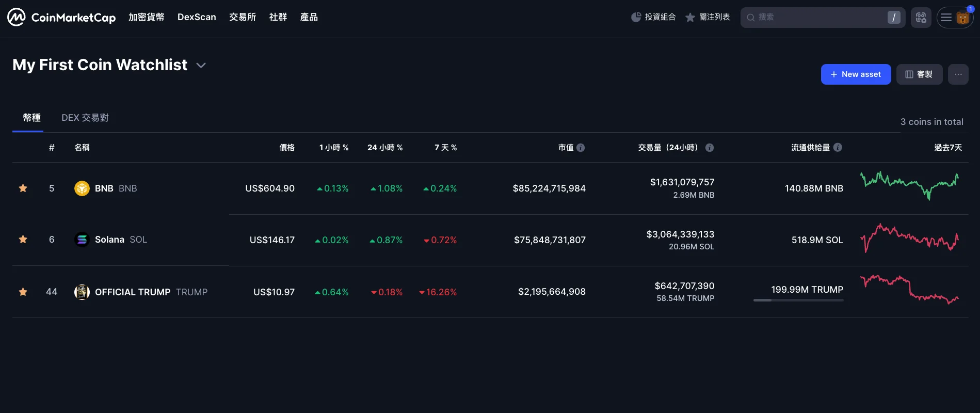Click the 140.88M BNB supply value
Screen dimensions: 980x413
pos(814,188)
